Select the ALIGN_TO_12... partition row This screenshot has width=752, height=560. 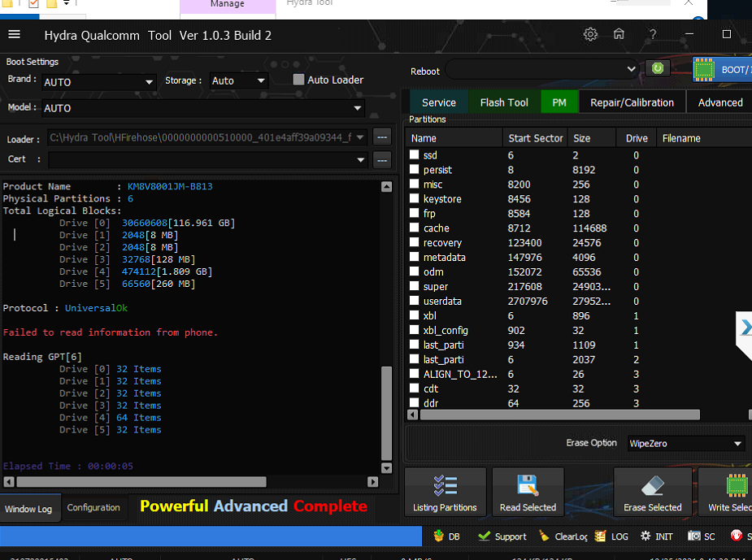[x=580, y=374]
